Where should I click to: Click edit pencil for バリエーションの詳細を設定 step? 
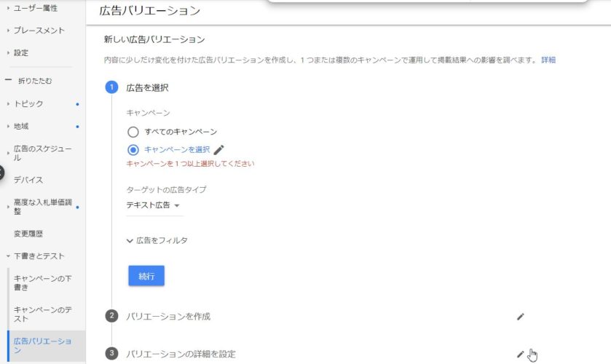coord(520,354)
